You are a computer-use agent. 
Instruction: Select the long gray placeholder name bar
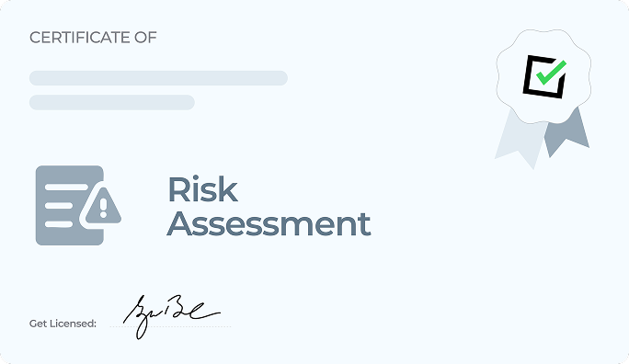coord(158,78)
